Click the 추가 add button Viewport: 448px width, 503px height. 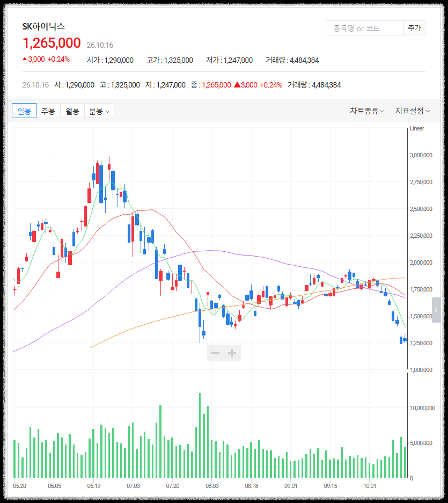click(x=414, y=28)
